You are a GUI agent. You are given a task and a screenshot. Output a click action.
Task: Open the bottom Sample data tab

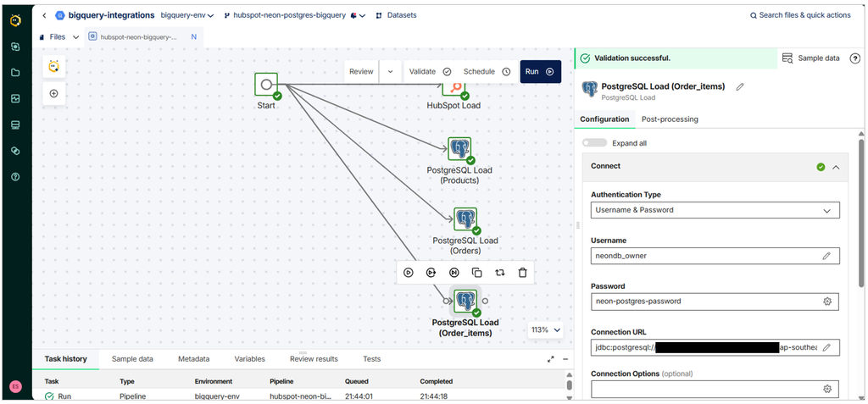132,358
